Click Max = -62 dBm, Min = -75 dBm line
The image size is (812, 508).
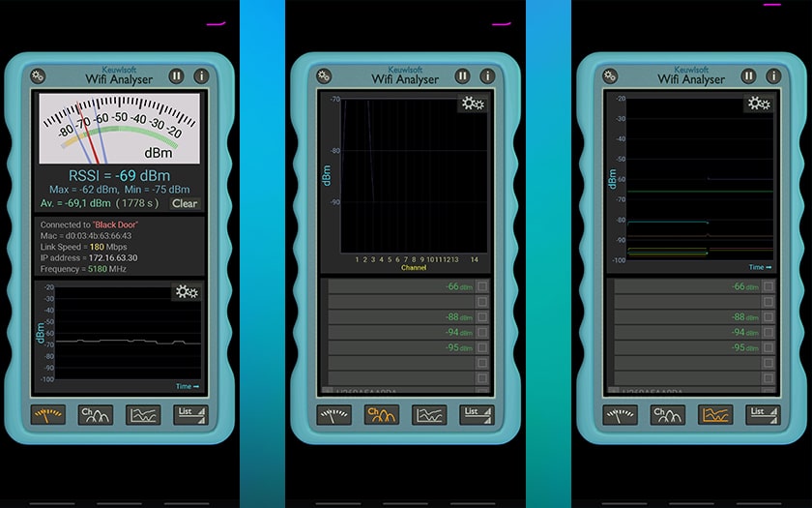pyautogui.click(x=120, y=190)
